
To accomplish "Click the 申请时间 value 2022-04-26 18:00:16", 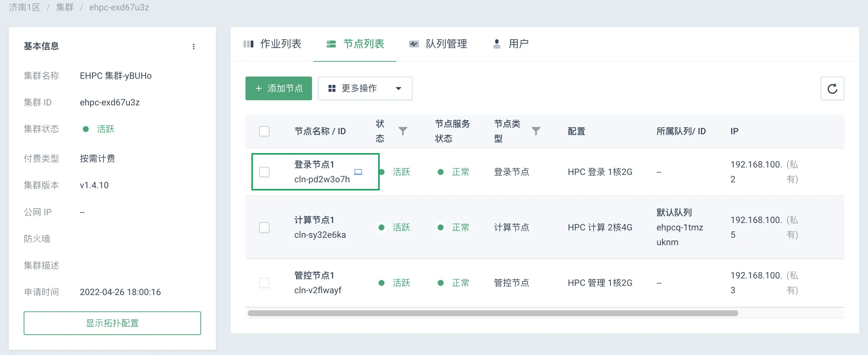I will click(121, 292).
